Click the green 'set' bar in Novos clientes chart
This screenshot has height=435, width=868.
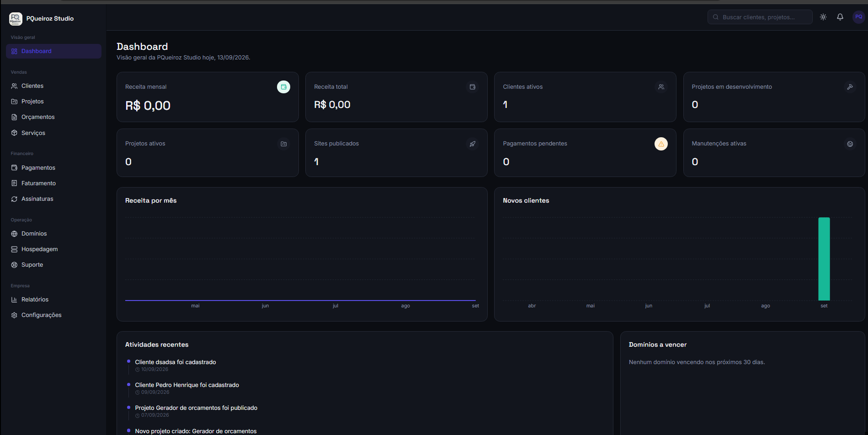pos(824,259)
